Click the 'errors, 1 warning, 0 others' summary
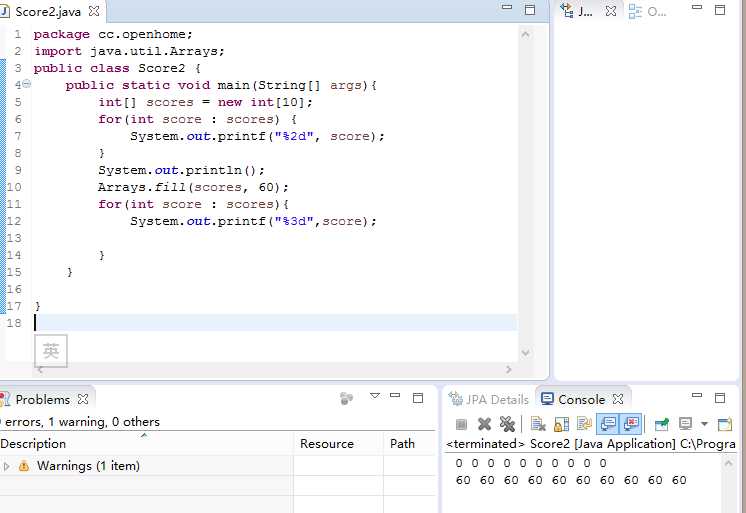 pyautogui.click(x=80, y=422)
